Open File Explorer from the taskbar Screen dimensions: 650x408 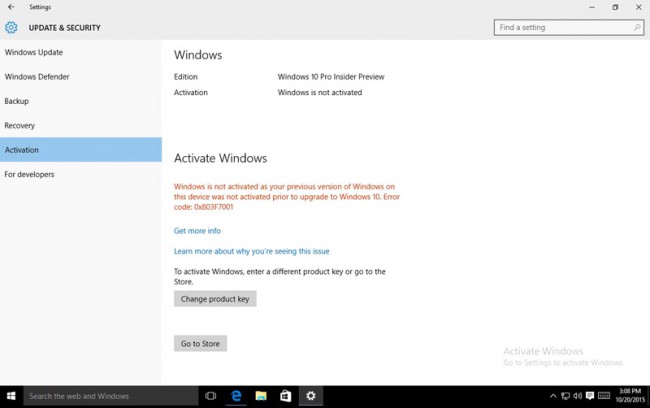(x=261, y=396)
